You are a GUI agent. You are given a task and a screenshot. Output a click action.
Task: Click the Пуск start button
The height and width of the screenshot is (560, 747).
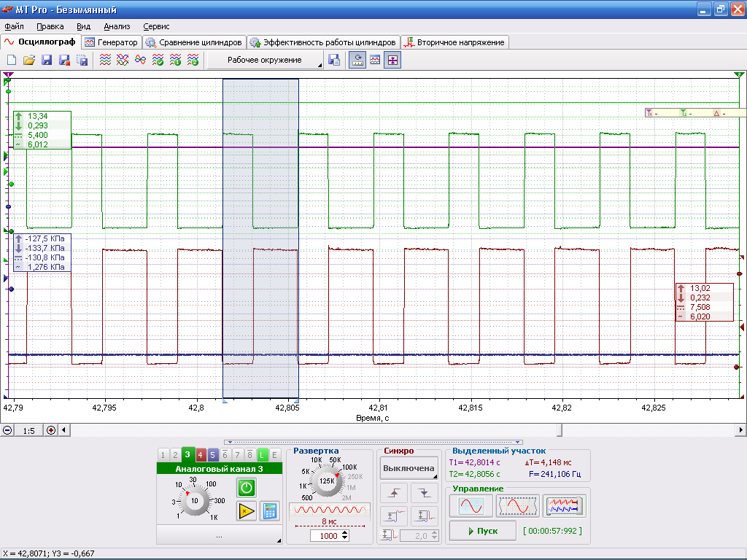pos(483,531)
